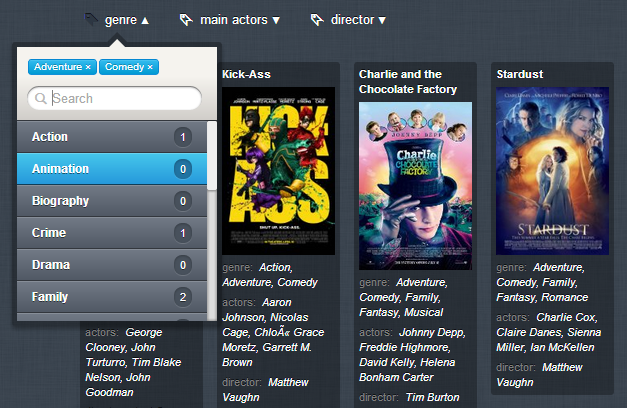Screen dimensions: 627x408
Task: Click the Kick-Ass movie title
Action: point(246,74)
